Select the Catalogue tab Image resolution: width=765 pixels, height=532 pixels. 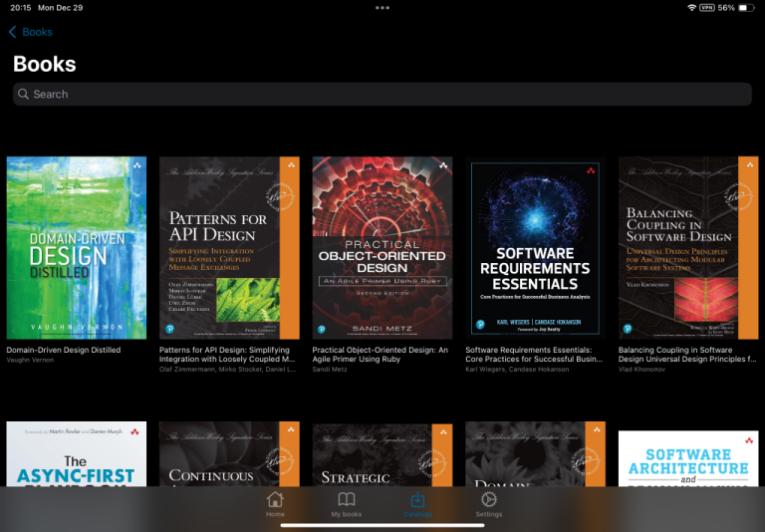click(x=418, y=500)
